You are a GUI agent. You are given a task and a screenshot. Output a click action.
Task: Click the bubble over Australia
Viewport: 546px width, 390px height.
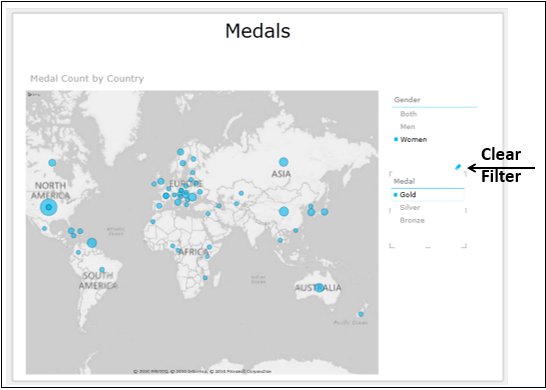319,287
